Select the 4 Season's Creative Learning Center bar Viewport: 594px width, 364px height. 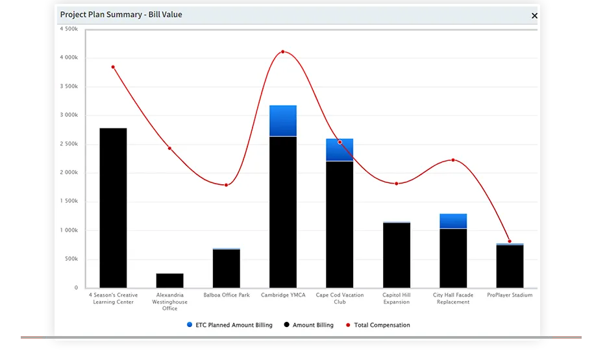[113, 208]
